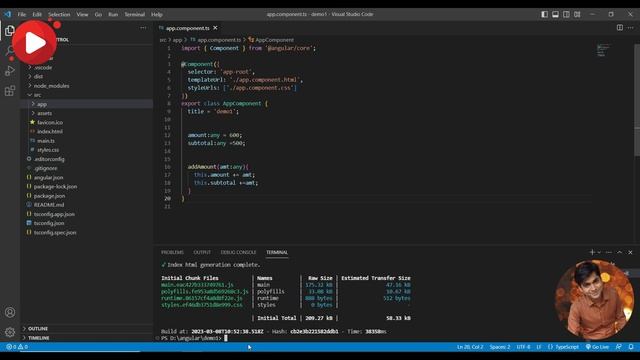Open the Accounts menu icon
Image resolution: width=640 pixels, height=360 pixels.
(x=10, y=312)
